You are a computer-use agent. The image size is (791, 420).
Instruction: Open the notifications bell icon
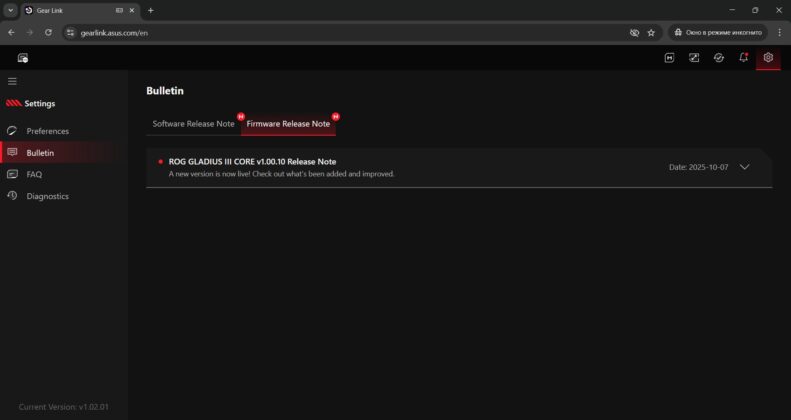point(744,58)
